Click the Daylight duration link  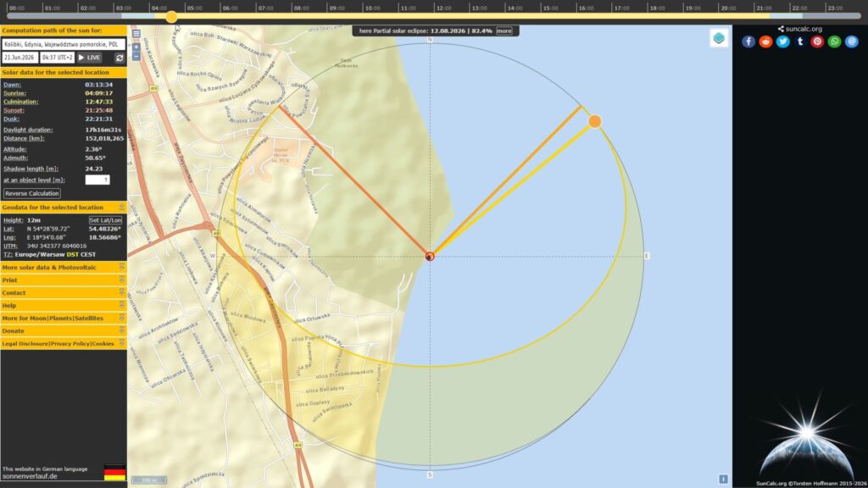28,130
